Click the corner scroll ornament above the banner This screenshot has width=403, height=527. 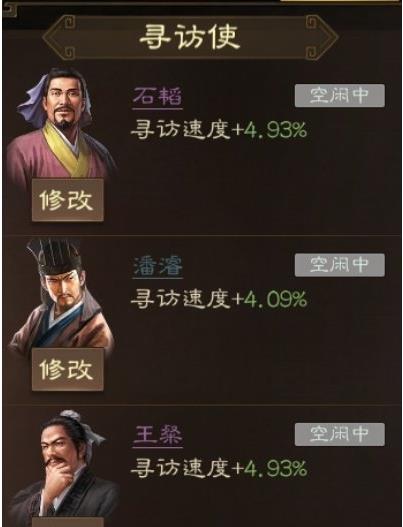click(10, 8)
